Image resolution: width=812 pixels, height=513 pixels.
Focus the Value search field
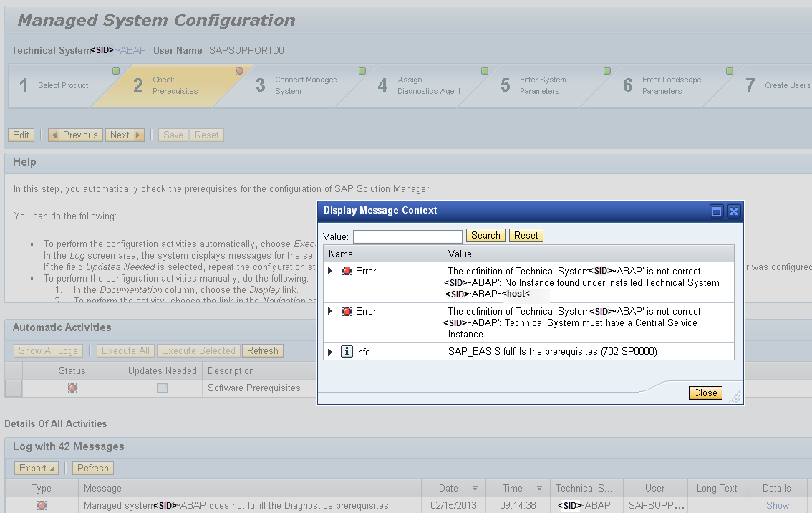(407, 237)
